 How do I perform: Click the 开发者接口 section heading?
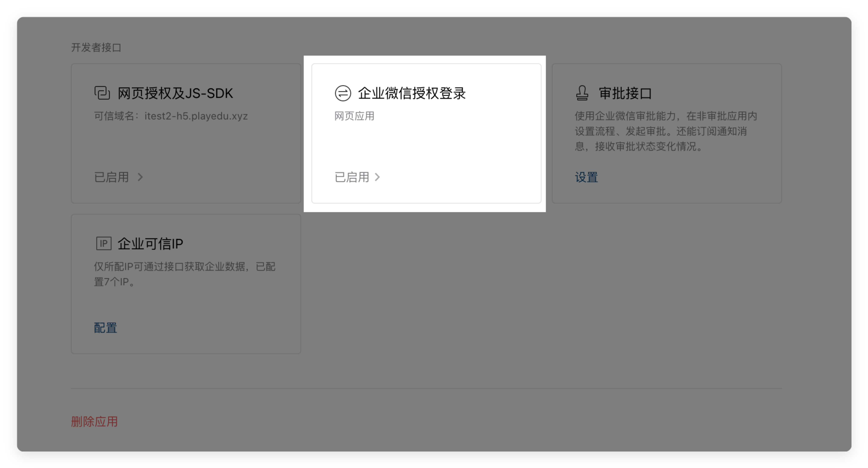[96, 47]
